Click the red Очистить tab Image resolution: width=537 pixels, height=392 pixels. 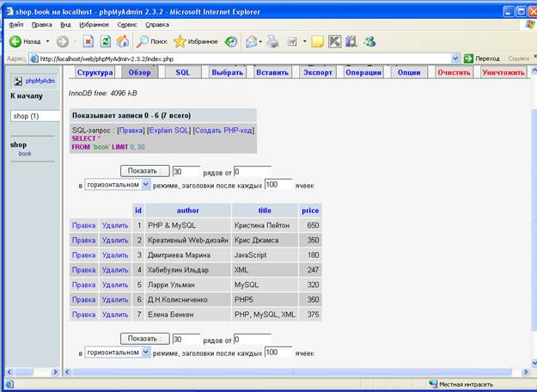point(454,72)
